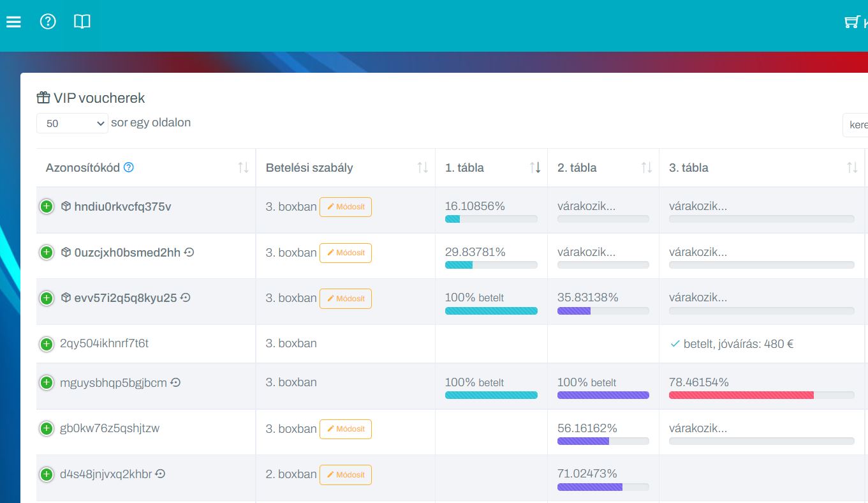Open the book guide icon
This screenshot has width=868, height=503.
(x=82, y=22)
